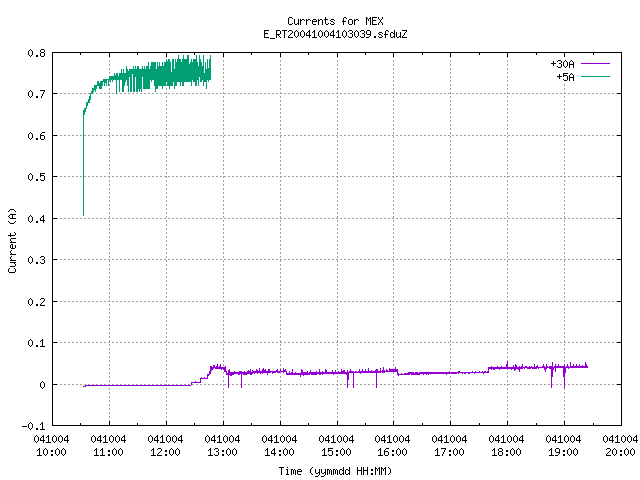
Task: Click the 0.3 y-axis tick label
Action: click(x=36, y=260)
